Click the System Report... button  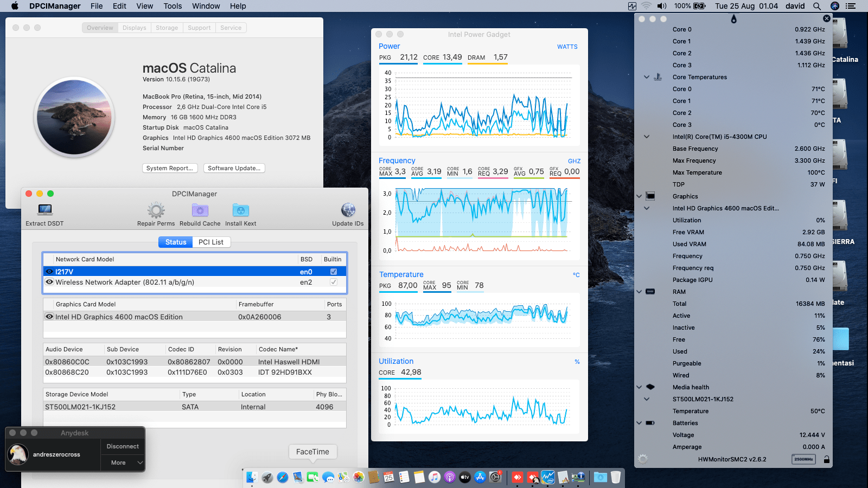[x=170, y=168]
